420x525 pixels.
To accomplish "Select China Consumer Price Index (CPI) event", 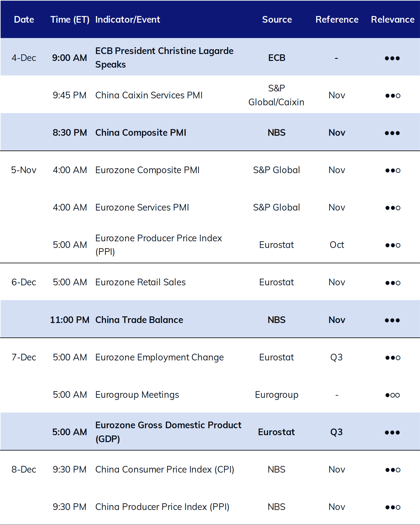I will point(165,470).
